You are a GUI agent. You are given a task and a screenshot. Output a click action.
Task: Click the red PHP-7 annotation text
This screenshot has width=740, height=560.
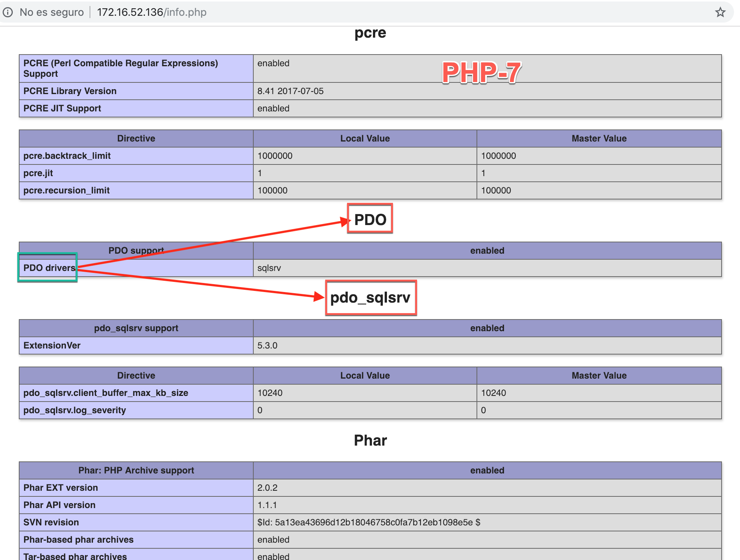pos(481,72)
